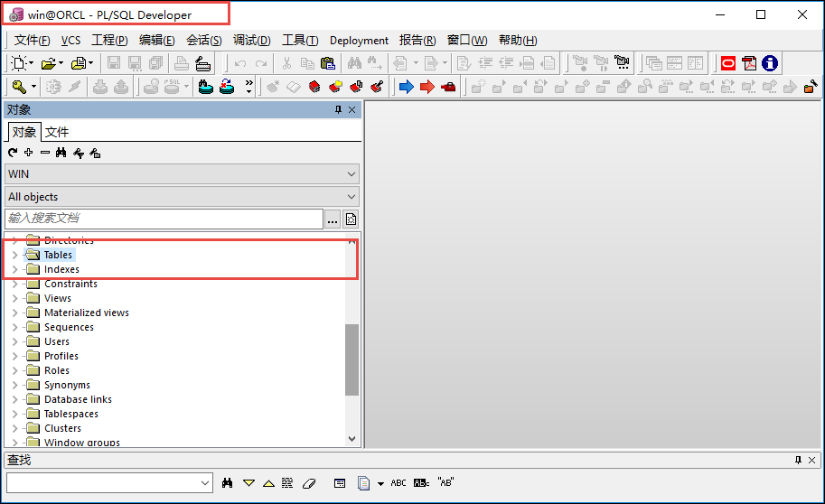Open the 会话(S) menu
This screenshot has height=504, width=825.
[x=204, y=41]
